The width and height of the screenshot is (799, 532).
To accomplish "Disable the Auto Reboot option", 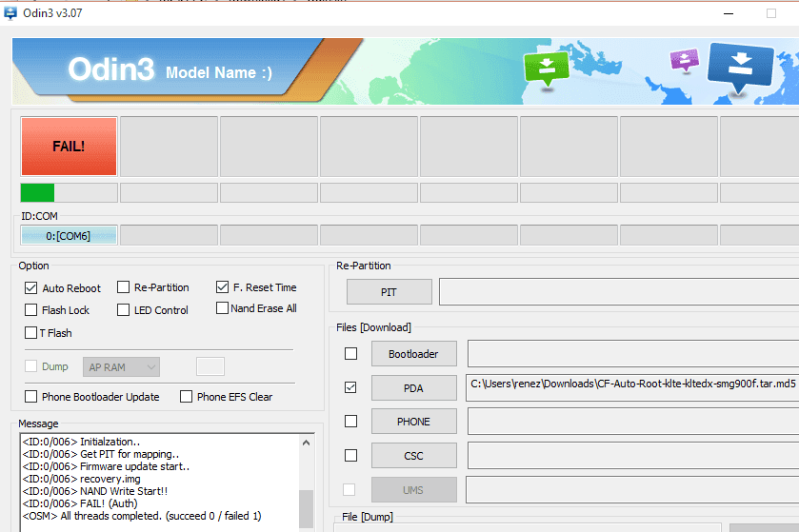I will pos(31,288).
